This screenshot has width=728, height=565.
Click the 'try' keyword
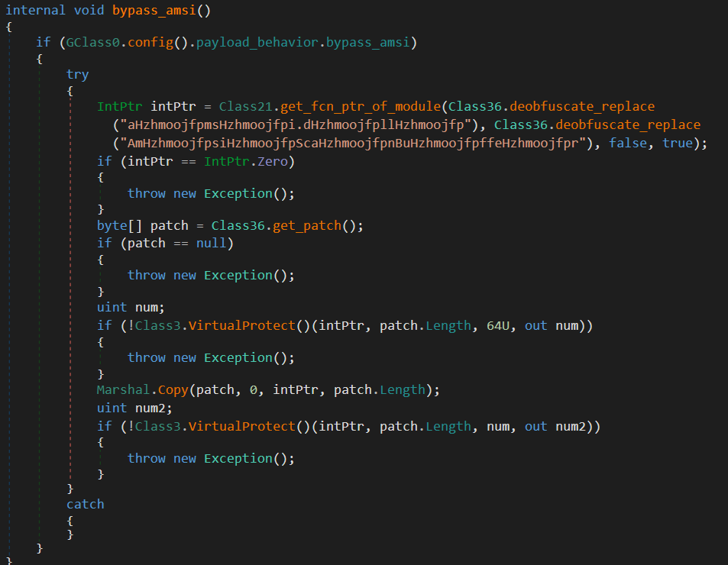pos(77,75)
